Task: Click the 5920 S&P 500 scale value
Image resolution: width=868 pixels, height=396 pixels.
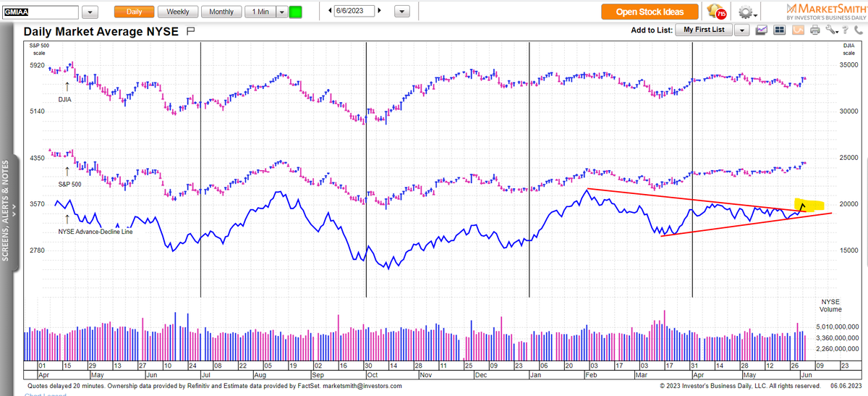Action: point(36,64)
